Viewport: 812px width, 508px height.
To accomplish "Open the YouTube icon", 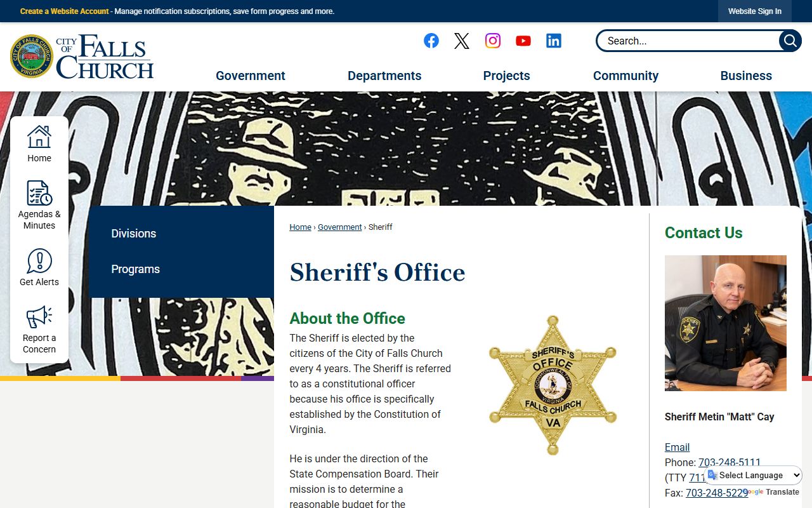I will (x=523, y=41).
